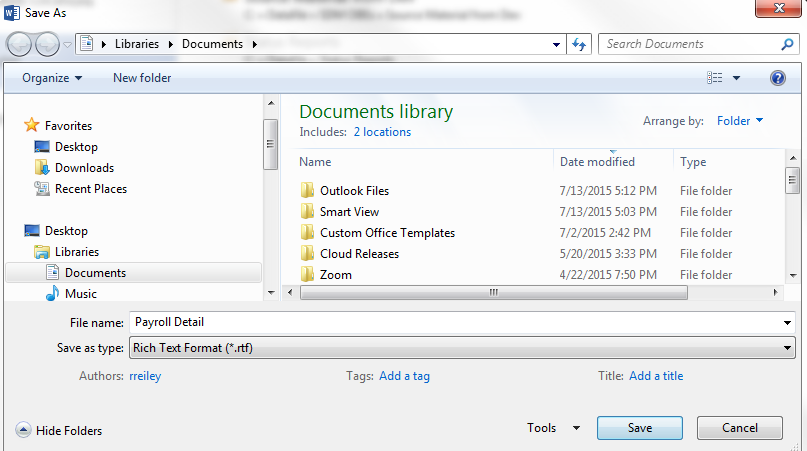The width and height of the screenshot is (807, 451).
Task: Click the Help question mark icon
Action: point(778,78)
